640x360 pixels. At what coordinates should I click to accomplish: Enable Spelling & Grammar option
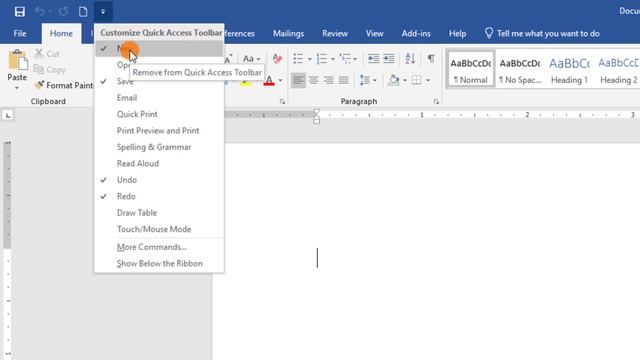tap(159, 147)
